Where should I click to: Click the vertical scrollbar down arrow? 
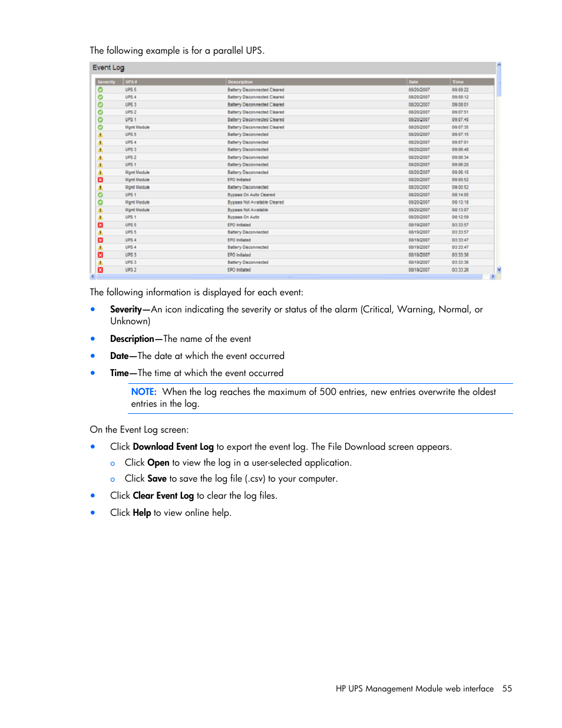(x=499, y=270)
